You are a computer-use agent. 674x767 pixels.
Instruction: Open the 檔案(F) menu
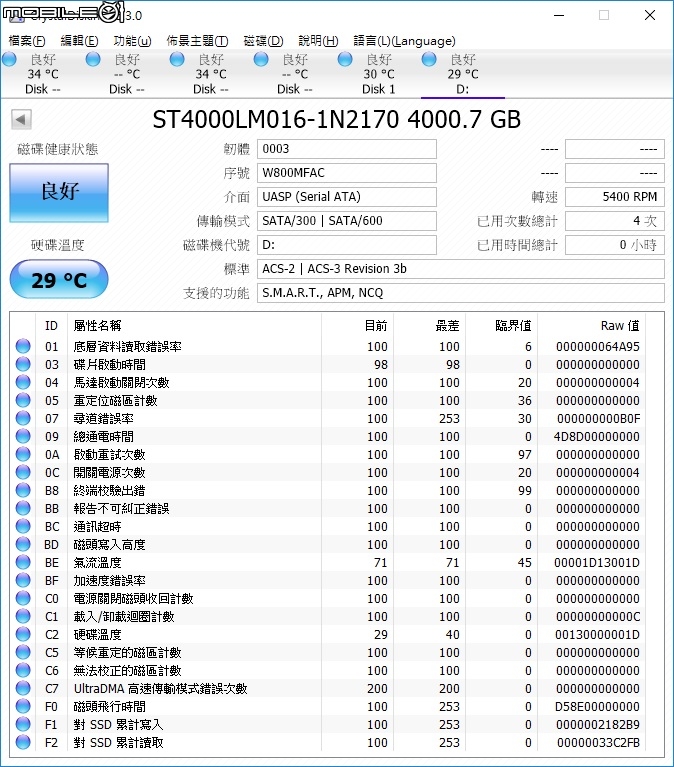pyautogui.click(x=27, y=41)
